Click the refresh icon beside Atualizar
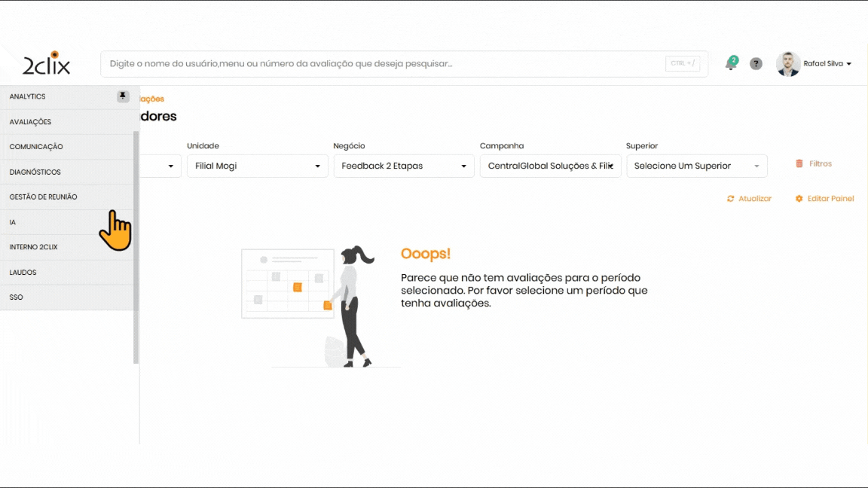 (730, 199)
